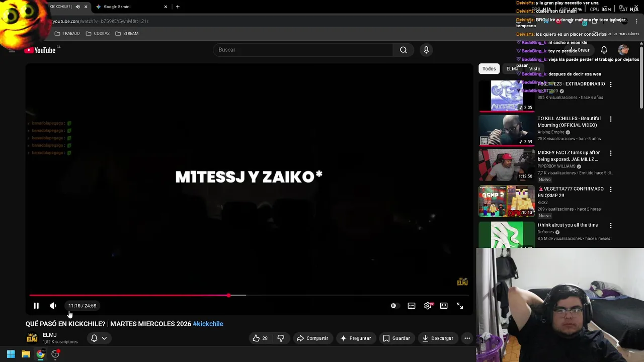The width and height of the screenshot is (644, 362).
Task: Open YouTube notifications bell in header
Action: click(604, 50)
